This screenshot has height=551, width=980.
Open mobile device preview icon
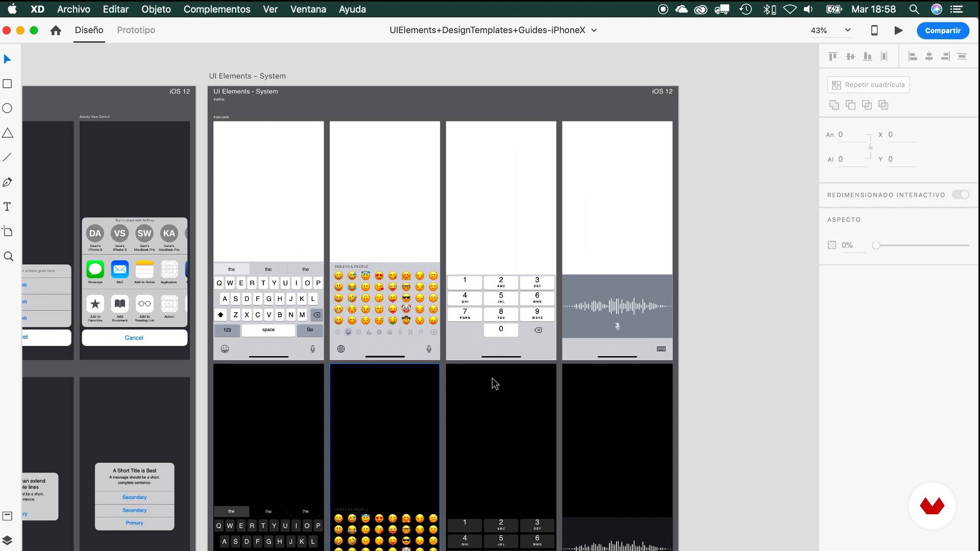(874, 30)
